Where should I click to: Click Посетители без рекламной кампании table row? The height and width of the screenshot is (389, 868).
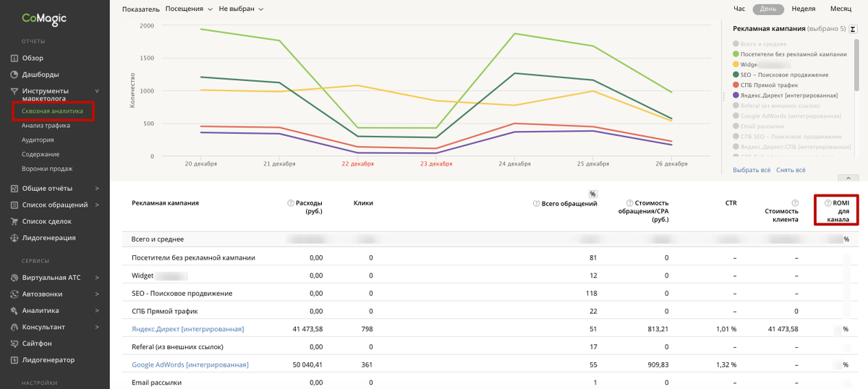tap(490, 257)
